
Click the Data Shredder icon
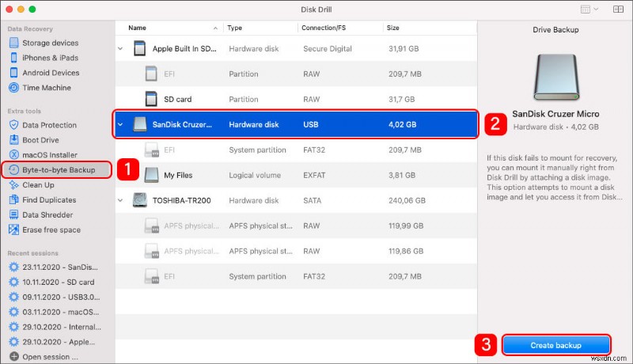coord(13,214)
